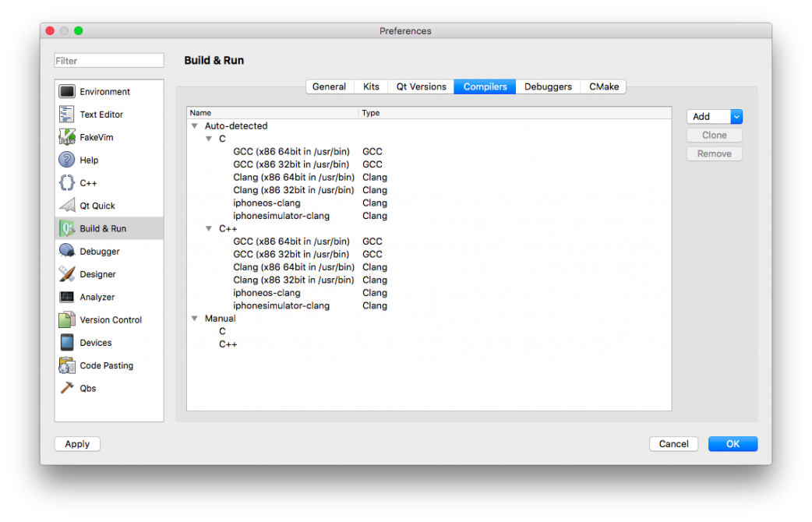Select the Designer settings icon

[x=67, y=274]
